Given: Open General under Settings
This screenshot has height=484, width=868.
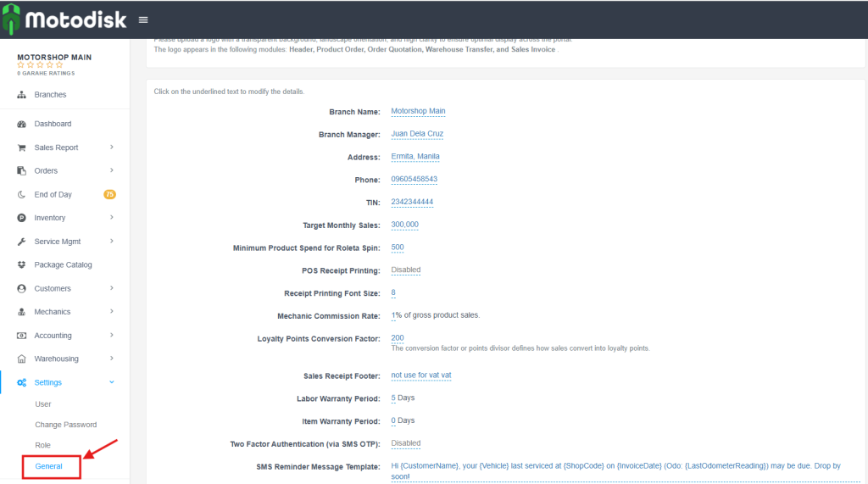Looking at the screenshot, I should coord(48,466).
